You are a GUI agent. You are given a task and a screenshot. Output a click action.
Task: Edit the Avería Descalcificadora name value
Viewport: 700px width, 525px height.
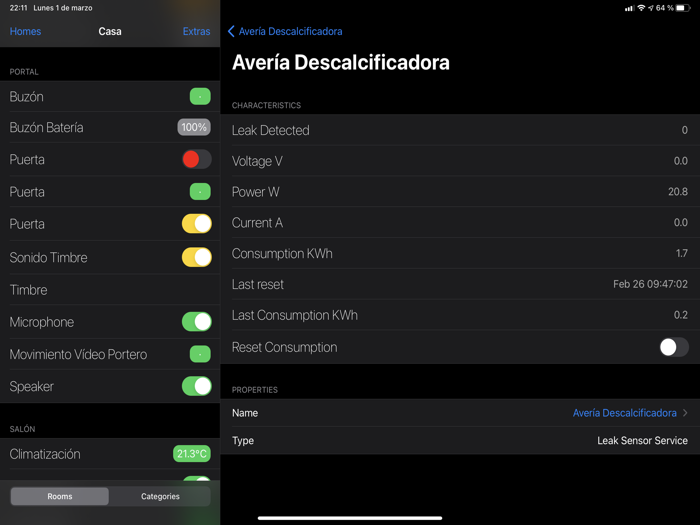point(625,413)
